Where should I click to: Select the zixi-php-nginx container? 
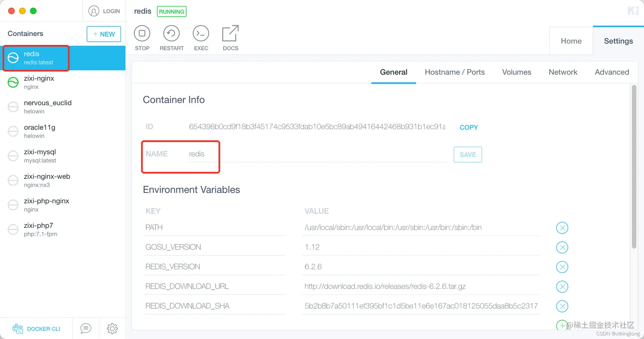coord(63,205)
